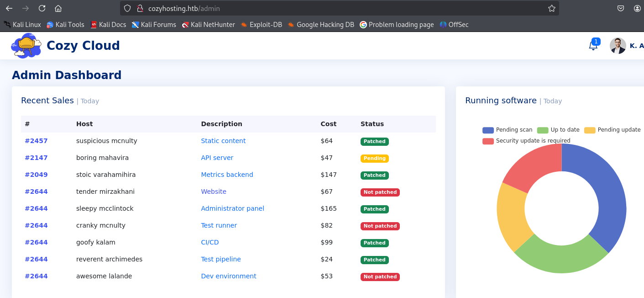Bookmark page with star icon
Screen dimensions: 644x298
coord(551,8)
